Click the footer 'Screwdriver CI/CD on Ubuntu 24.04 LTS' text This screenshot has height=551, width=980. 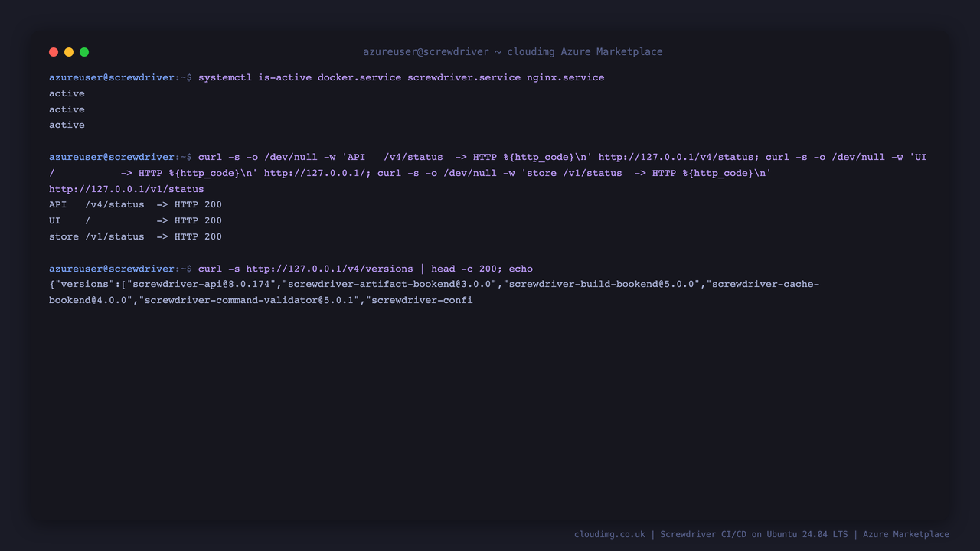[754, 534]
